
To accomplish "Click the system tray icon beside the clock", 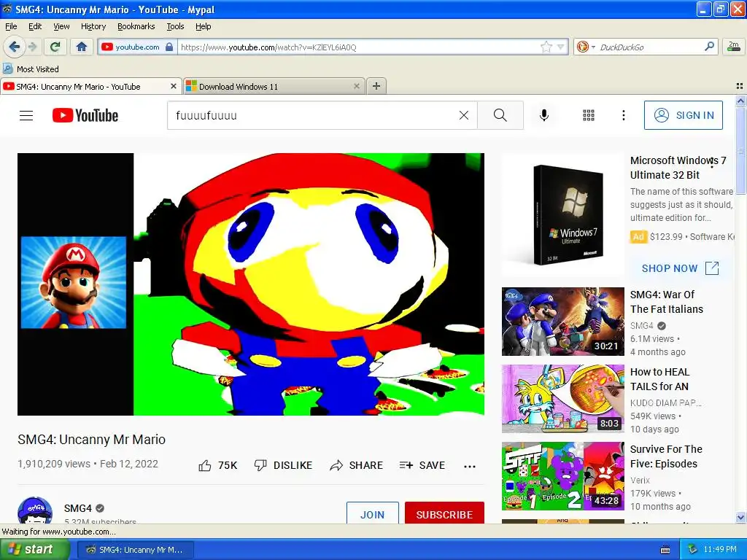I will coord(693,550).
